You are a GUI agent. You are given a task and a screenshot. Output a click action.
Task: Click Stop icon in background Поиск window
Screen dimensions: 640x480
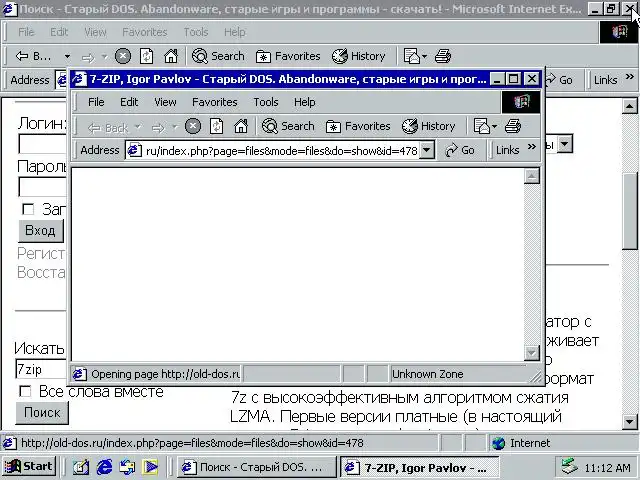[123, 56]
